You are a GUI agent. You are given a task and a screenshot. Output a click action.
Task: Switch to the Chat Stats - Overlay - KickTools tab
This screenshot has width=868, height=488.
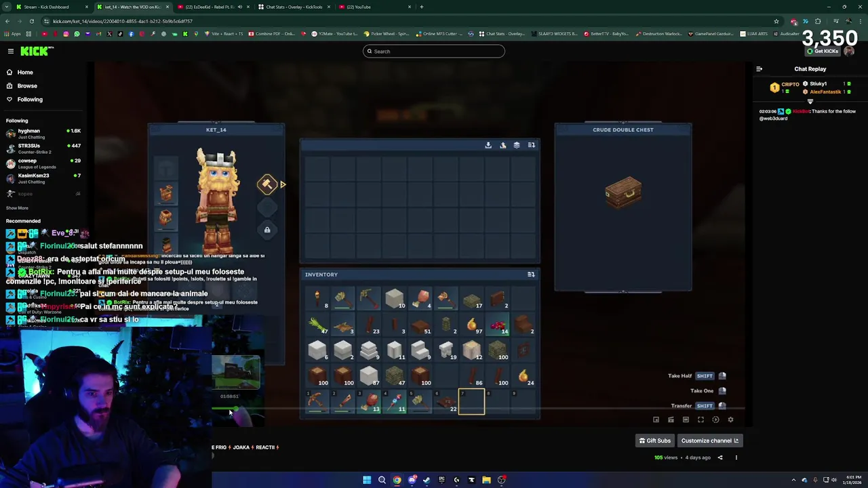point(294,7)
